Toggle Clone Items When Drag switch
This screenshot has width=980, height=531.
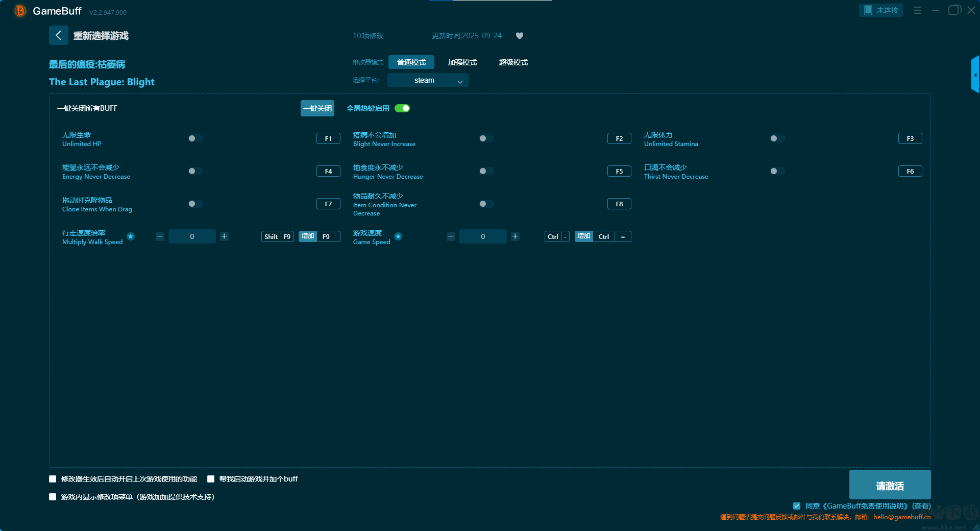pyautogui.click(x=195, y=204)
